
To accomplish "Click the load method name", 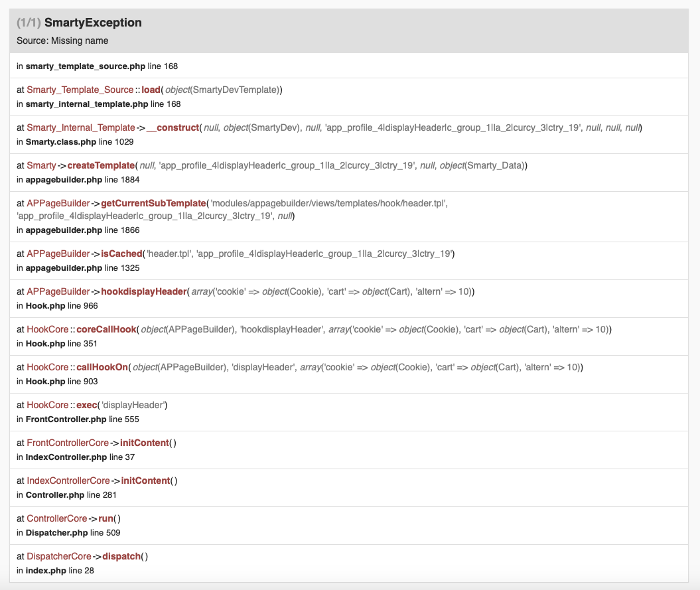I will coord(151,90).
